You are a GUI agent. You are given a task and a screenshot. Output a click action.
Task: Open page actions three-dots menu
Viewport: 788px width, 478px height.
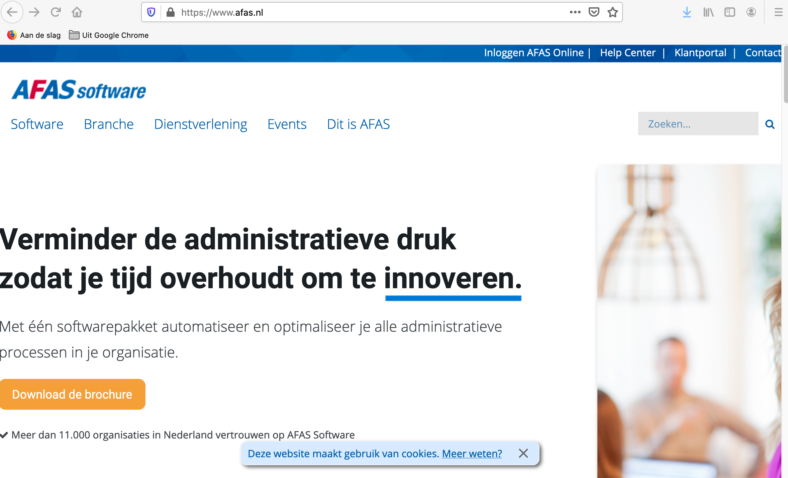(575, 12)
